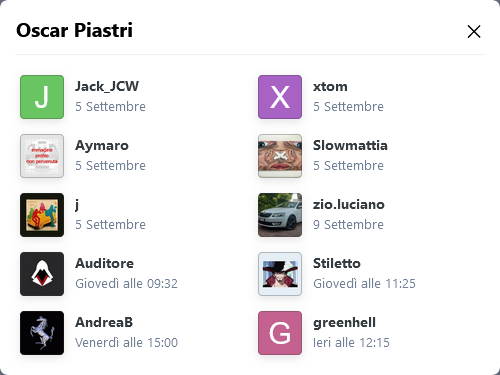
Task: Visit the greenhell username link
Action: (344, 323)
